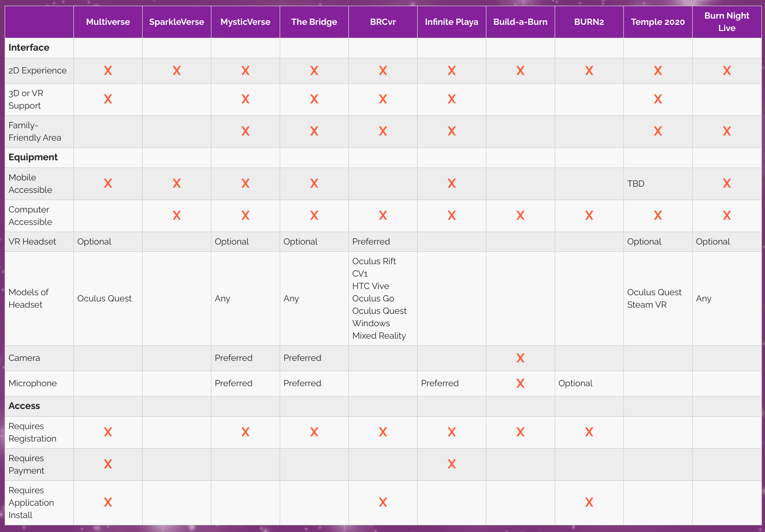Click Build-a-Burn's Microphone X mark

521,383
